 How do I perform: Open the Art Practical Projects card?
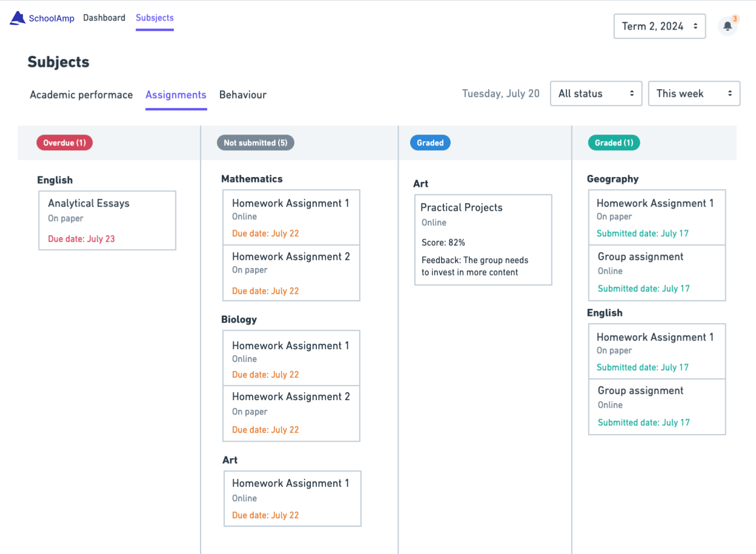coord(483,239)
